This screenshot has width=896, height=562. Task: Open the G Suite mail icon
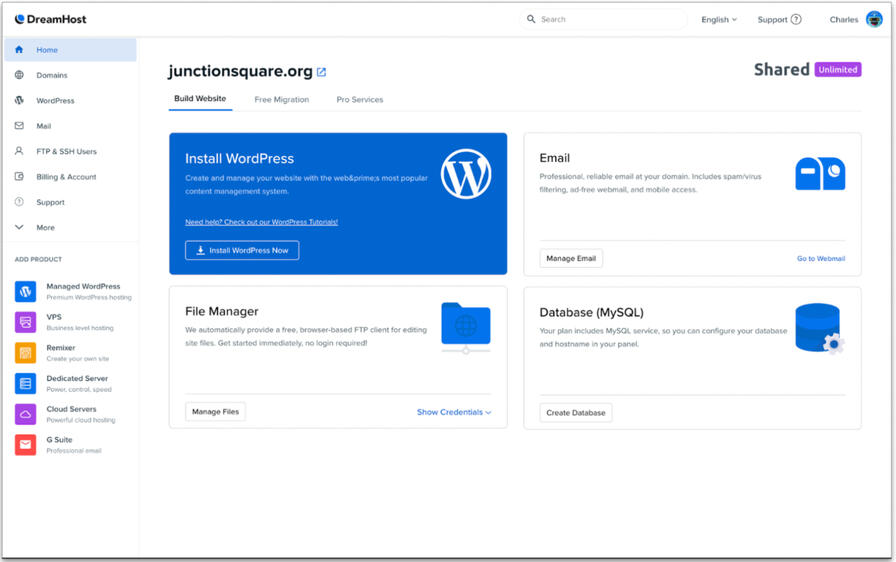[x=26, y=445]
